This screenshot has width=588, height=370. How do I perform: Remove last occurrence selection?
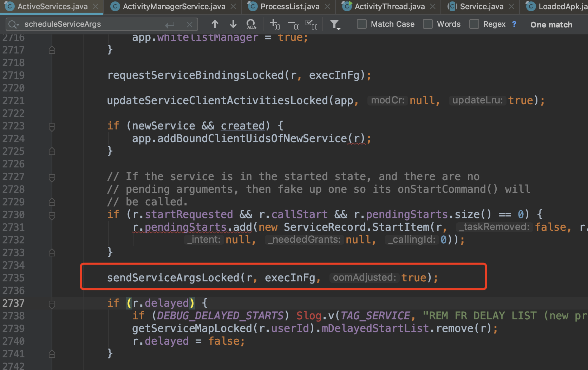coord(293,24)
